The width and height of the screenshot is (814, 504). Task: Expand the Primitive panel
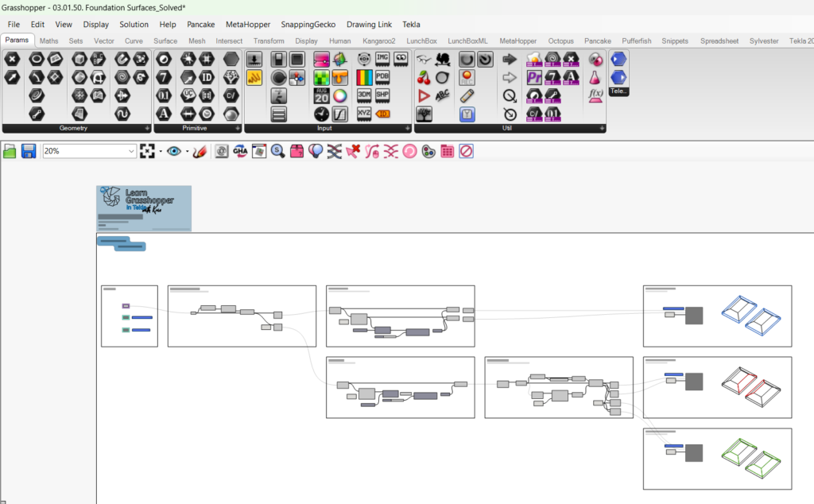coord(238,128)
